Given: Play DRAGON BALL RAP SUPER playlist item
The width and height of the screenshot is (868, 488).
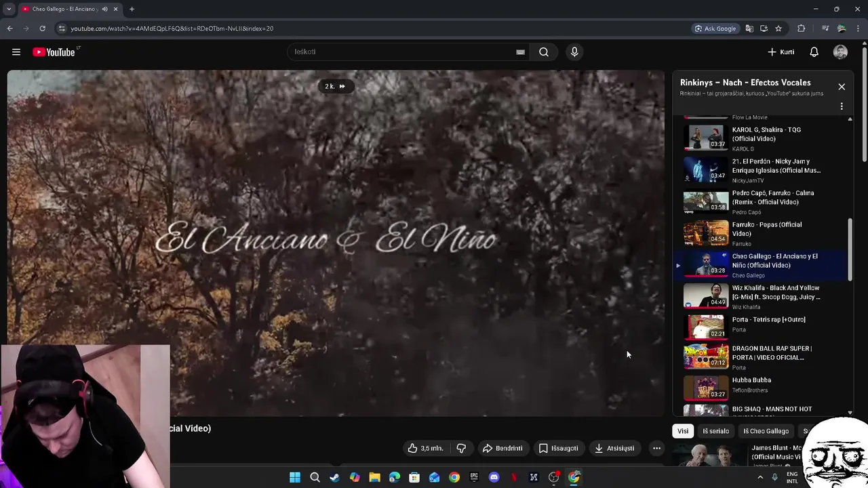Looking at the screenshot, I should point(759,357).
